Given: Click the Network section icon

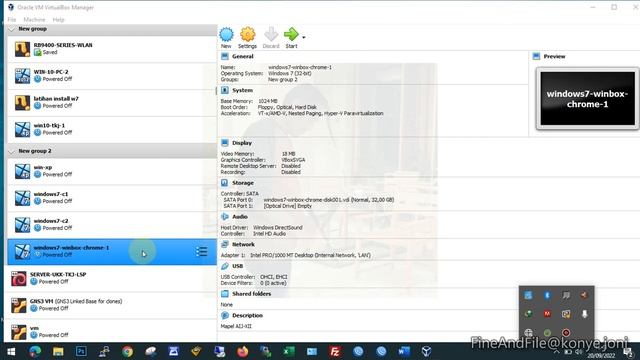Looking at the screenshot, I should (x=224, y=244).
